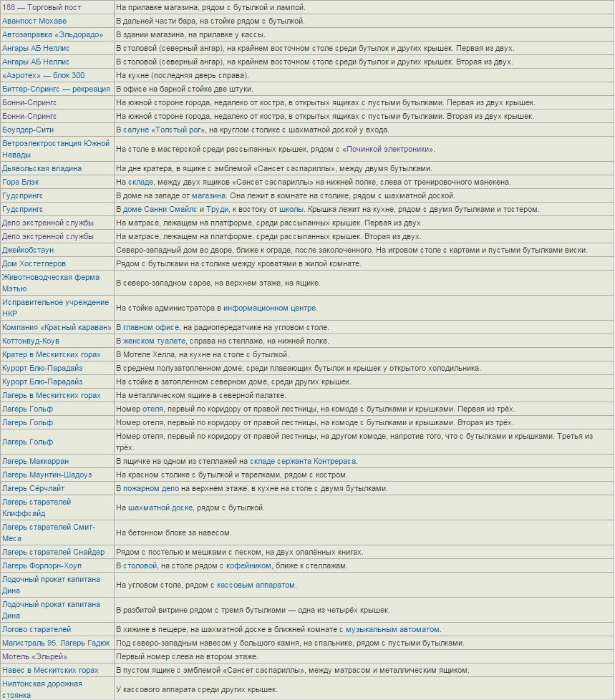Open «Курорт Блю-Парадайз» in the «открытого холодильника» row
The height and width of the screenshot is (700, 615).
point(42,369)
